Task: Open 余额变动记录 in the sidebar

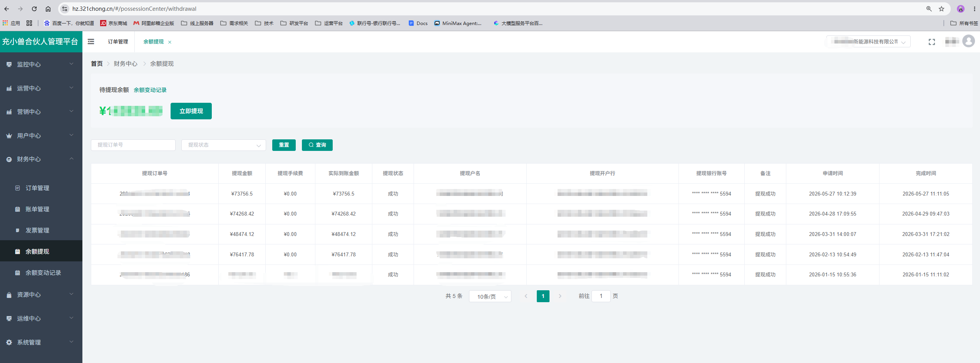Action: coord(41,273)
